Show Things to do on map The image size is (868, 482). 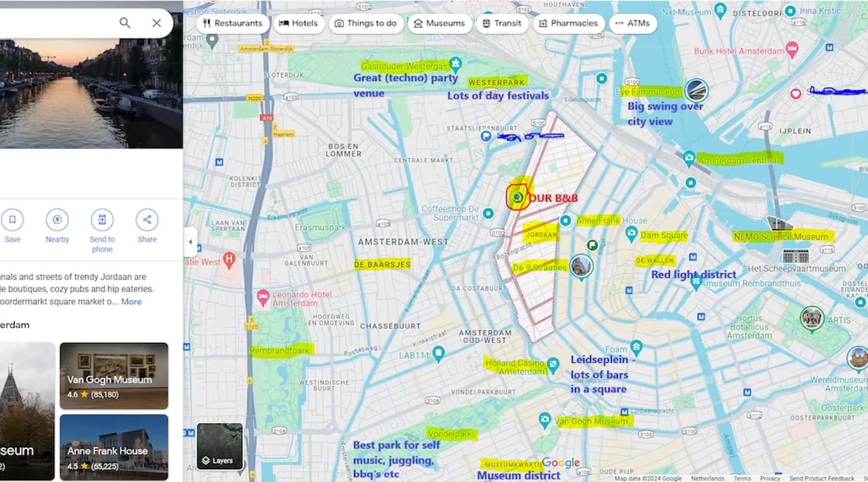click(366, 23)
